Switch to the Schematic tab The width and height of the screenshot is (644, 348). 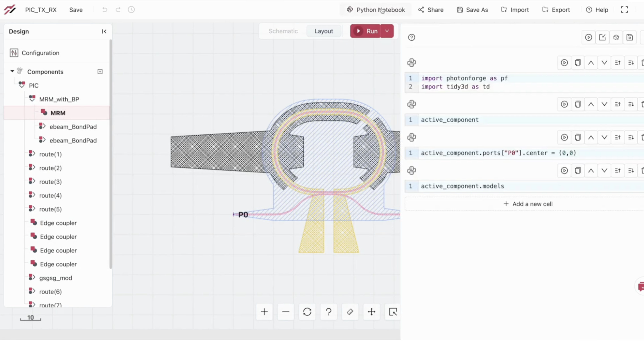pos(283,31)
